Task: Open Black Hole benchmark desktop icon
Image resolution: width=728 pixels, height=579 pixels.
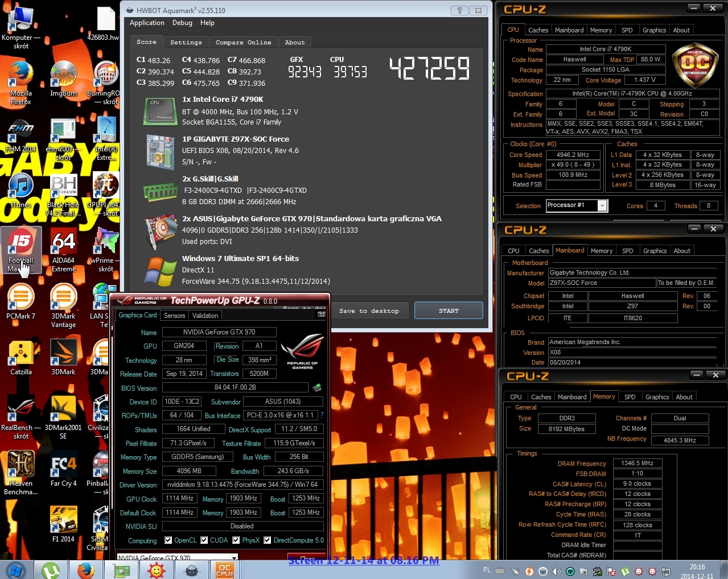Action: point(63,195)
